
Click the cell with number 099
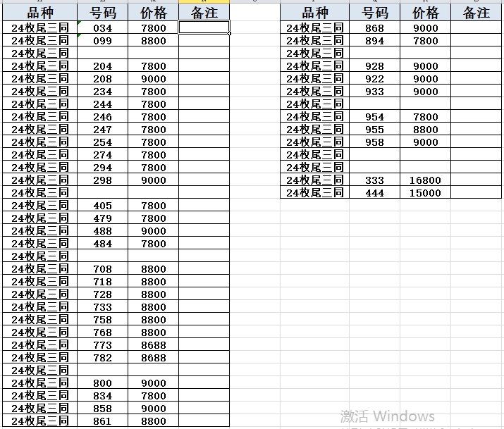[102, 41]
